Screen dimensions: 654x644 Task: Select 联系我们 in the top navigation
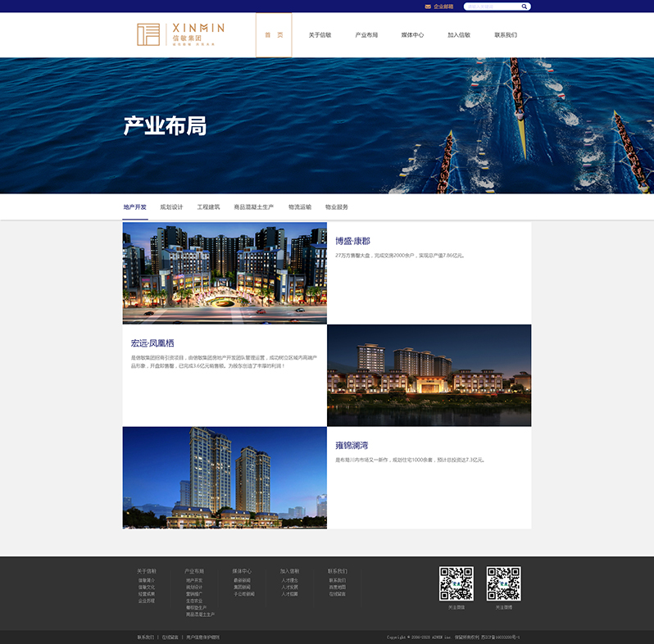pos(506,35)
